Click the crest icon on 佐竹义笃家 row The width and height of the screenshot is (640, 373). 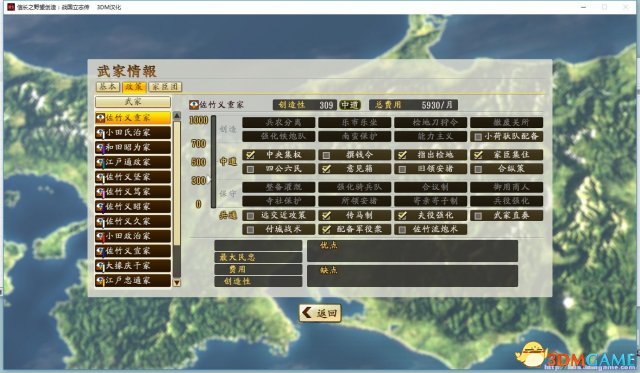point(100,192)
